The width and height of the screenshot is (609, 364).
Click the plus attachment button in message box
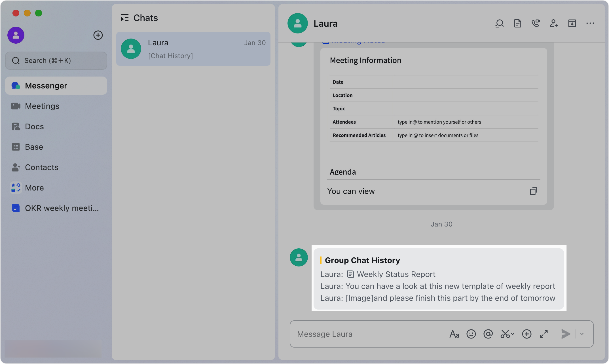[527, 334]
